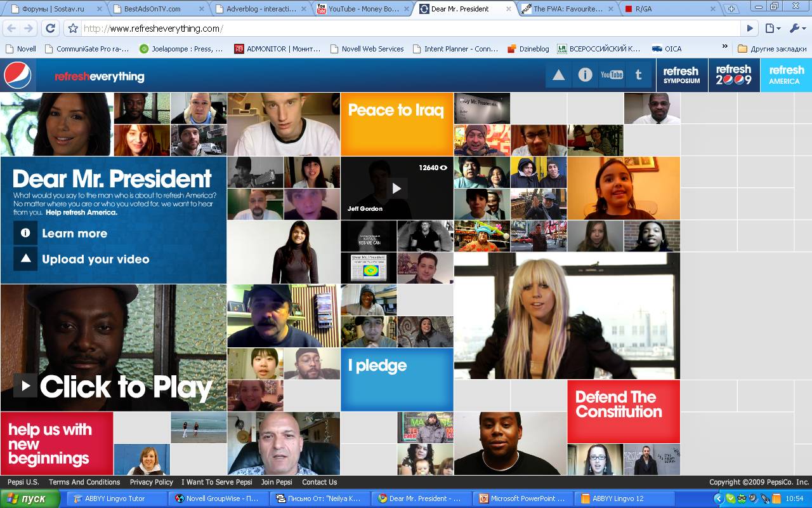
Task: Play the Jeff Gordon video
Action: pyautogui.click(x=396, y=188)
